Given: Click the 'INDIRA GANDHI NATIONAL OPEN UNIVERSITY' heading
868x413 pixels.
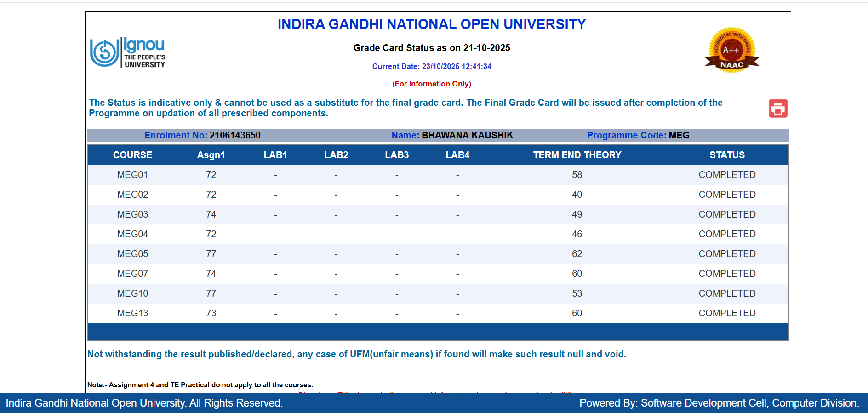Looking at the screenshot, I should (x=432, y=24).
